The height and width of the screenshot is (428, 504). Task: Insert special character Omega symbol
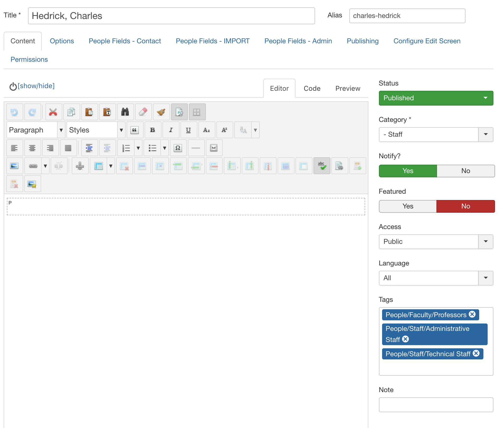(178, 148)
